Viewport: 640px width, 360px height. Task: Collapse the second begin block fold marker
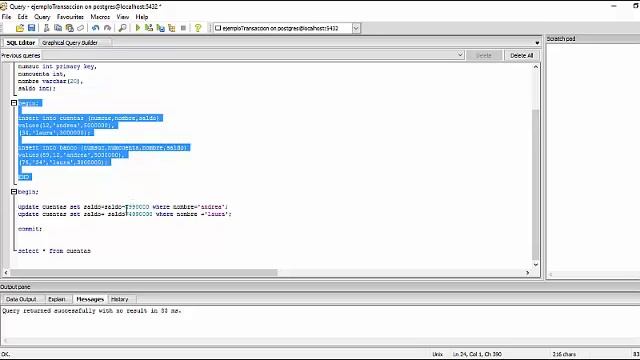pos(14,191)
